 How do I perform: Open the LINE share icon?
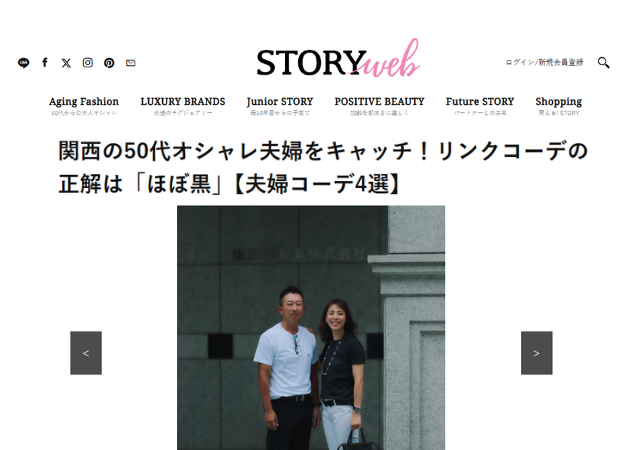(24, 63)
